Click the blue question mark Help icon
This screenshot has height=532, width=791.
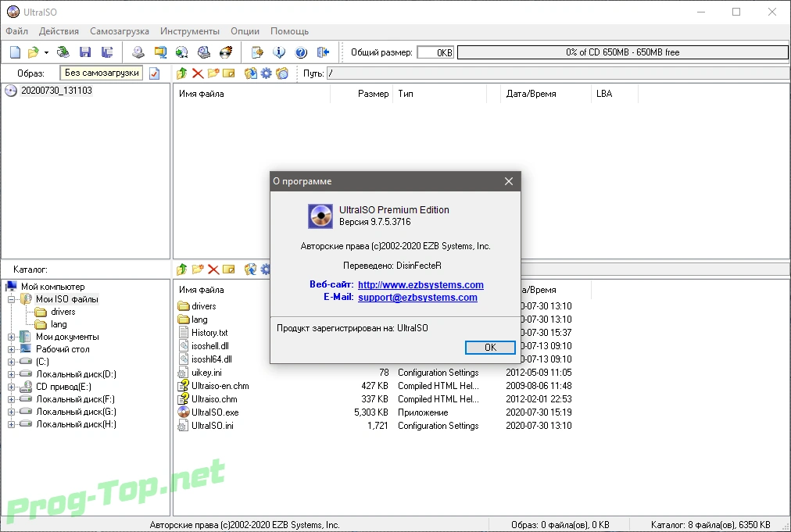301,52
